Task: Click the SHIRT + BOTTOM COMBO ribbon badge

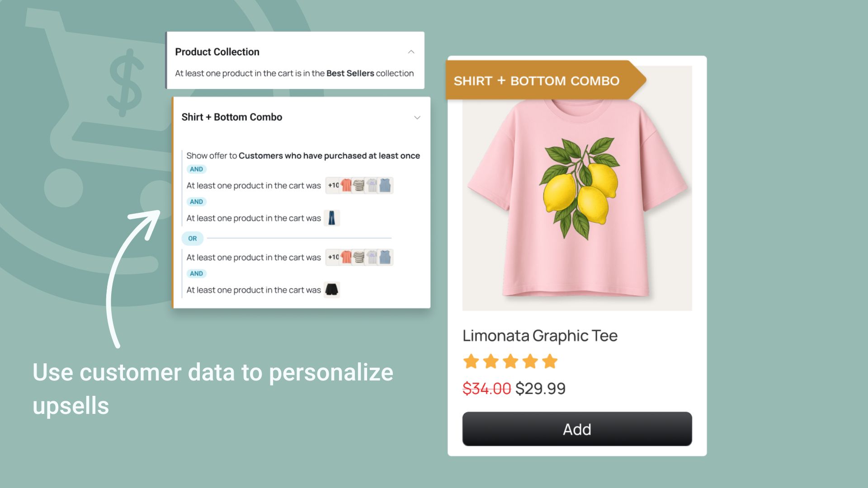Action: pos(546,80)
